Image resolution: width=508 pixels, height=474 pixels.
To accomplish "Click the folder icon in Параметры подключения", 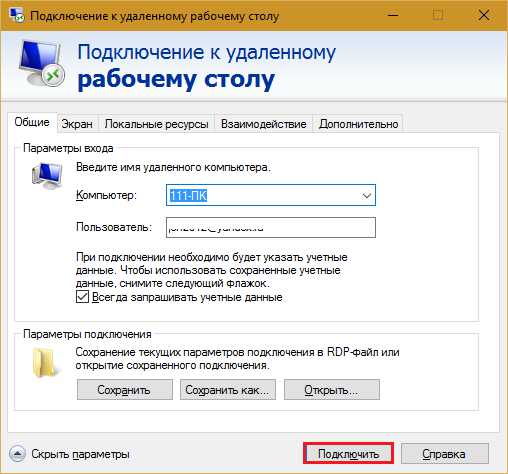I will tap(45, 363).
